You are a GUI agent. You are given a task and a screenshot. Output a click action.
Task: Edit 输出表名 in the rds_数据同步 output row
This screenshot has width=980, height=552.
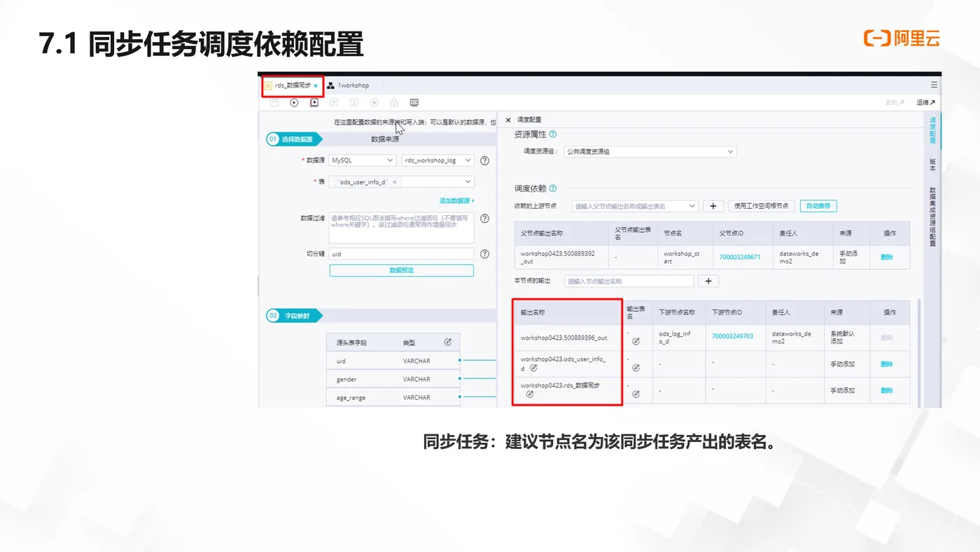click(x=636, y=394)
